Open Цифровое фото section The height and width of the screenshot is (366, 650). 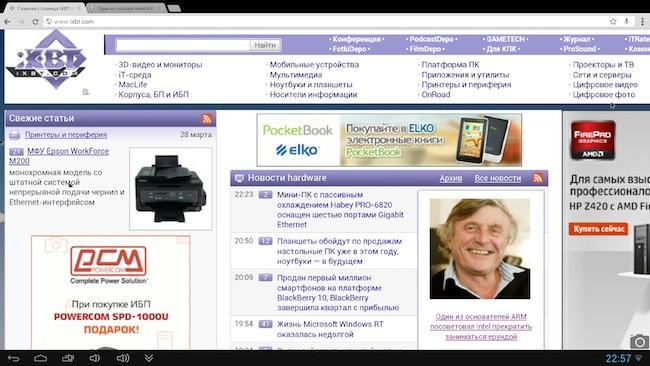[604, 95]
